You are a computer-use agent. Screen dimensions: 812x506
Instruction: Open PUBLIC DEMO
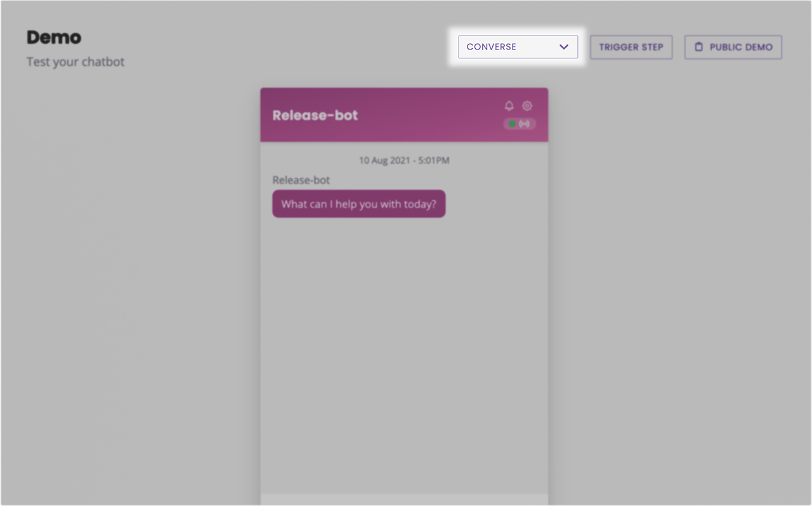[x=733, y=46]
